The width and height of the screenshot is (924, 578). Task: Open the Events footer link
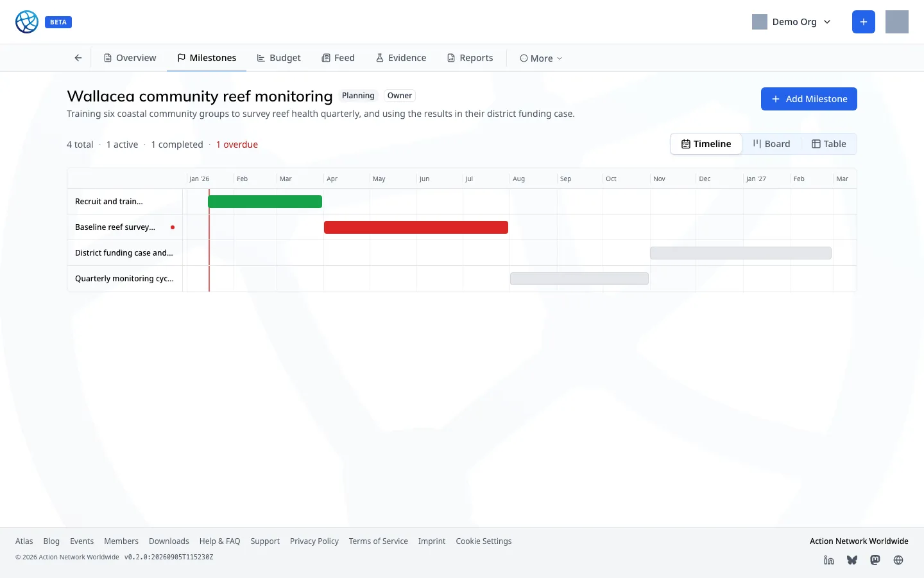coord(81,541)
